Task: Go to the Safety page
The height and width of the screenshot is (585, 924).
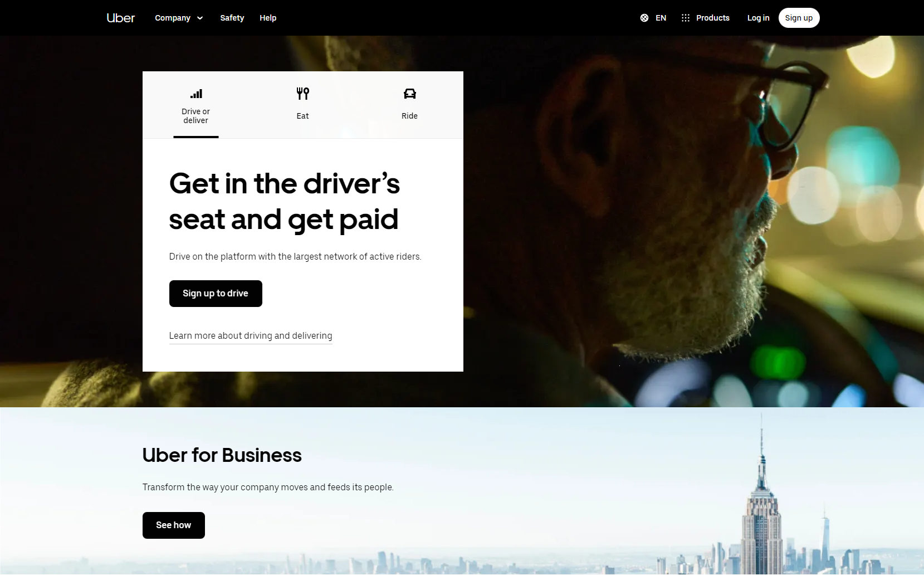Action: (x=232, y=18)
